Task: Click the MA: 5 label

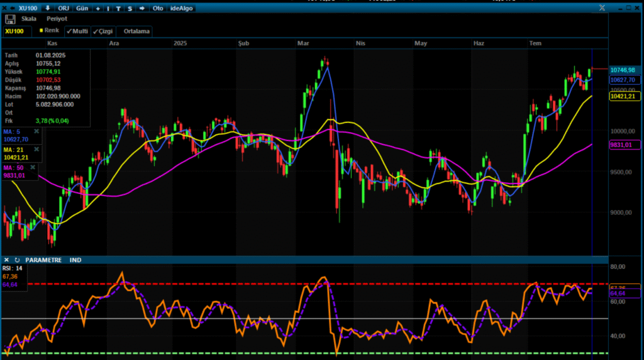Action: (12, 132)
